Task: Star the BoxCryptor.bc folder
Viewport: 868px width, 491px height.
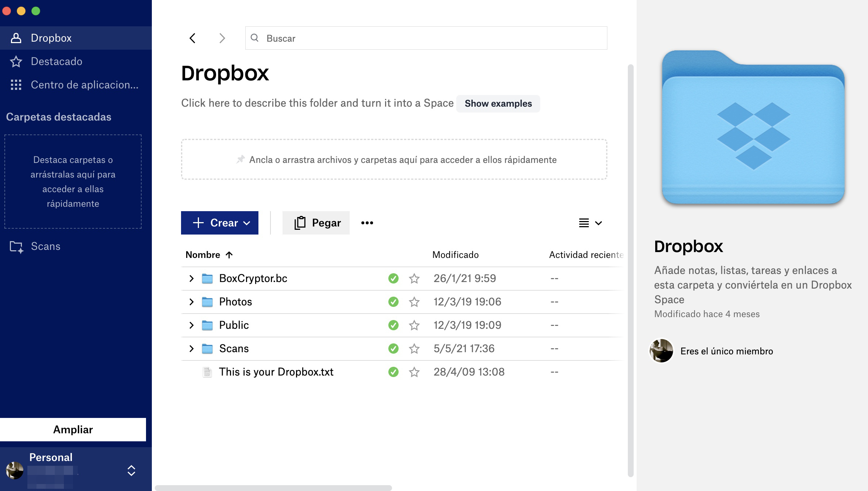Action: tap(414, 279)
